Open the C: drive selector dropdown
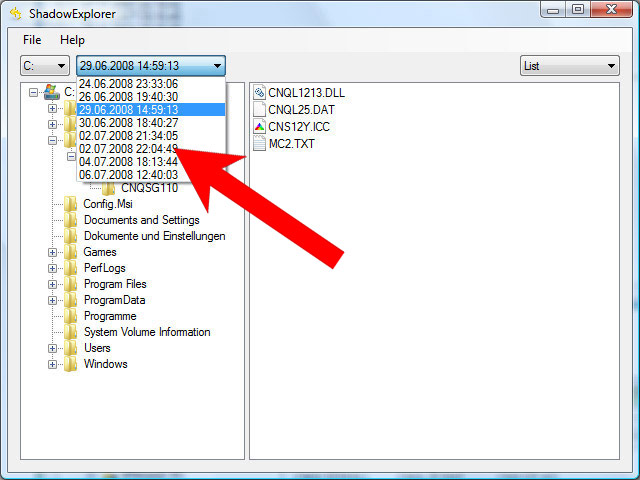The height and width of the screenshot is (480, 640). [45, 66]
